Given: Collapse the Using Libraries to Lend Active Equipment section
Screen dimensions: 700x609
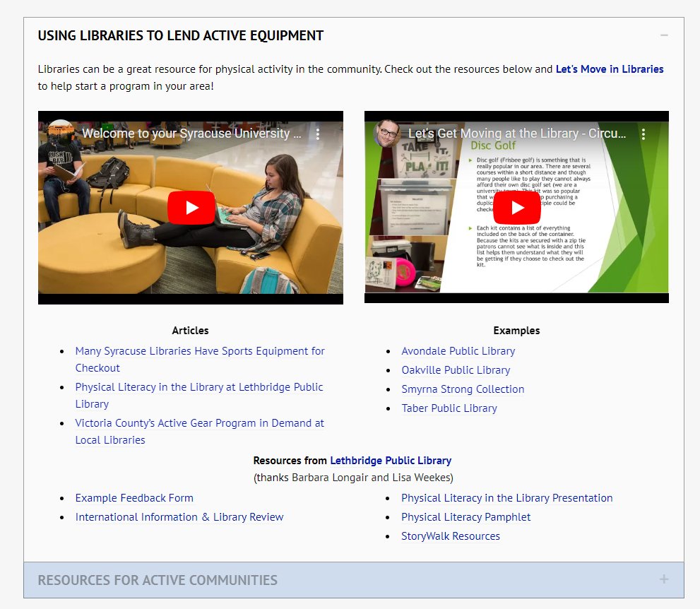Looking at the screenshot, I should click(x=664, y=35).
